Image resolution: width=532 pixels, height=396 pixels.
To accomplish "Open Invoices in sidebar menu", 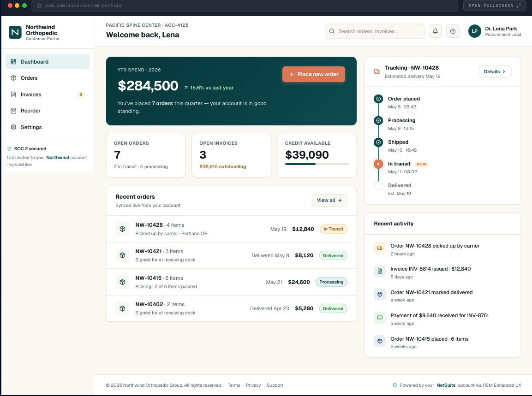I will click(x=48, y=95).
